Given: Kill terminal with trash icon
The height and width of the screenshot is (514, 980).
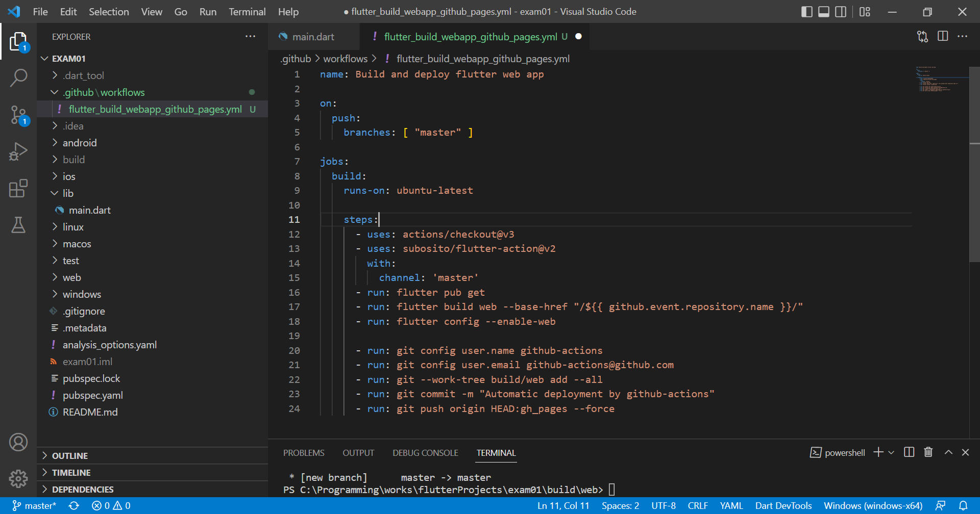Looking at the screenshot, I should click(928, 452).
